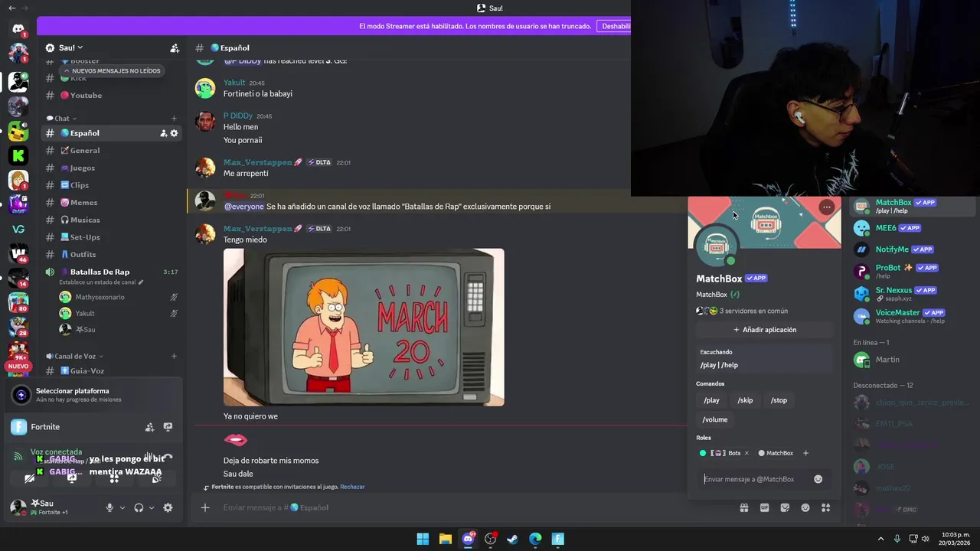Open Steam from the taskbar
Image resolution: width=980 pixels, height=551 pixels.
pyautogui.click(x=513, y=539)
